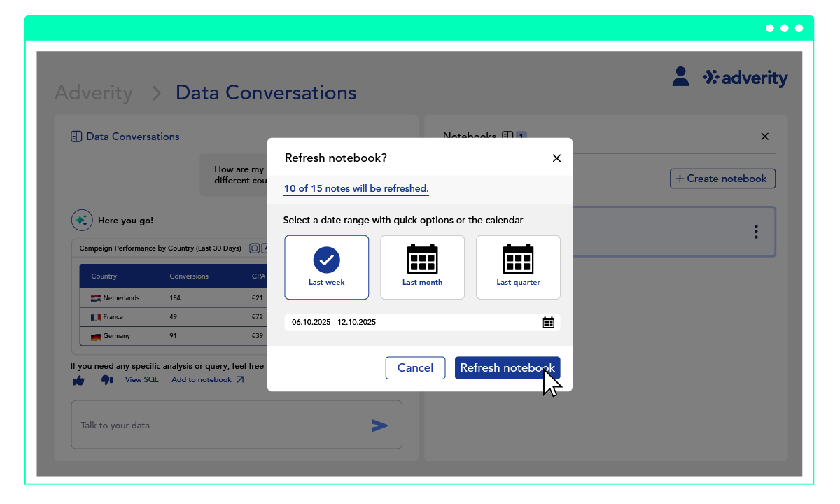The height and width of the screenshot is (504, 840).
Task: Open the notebook three-dot options menu
Action: (x=756, y=232)
